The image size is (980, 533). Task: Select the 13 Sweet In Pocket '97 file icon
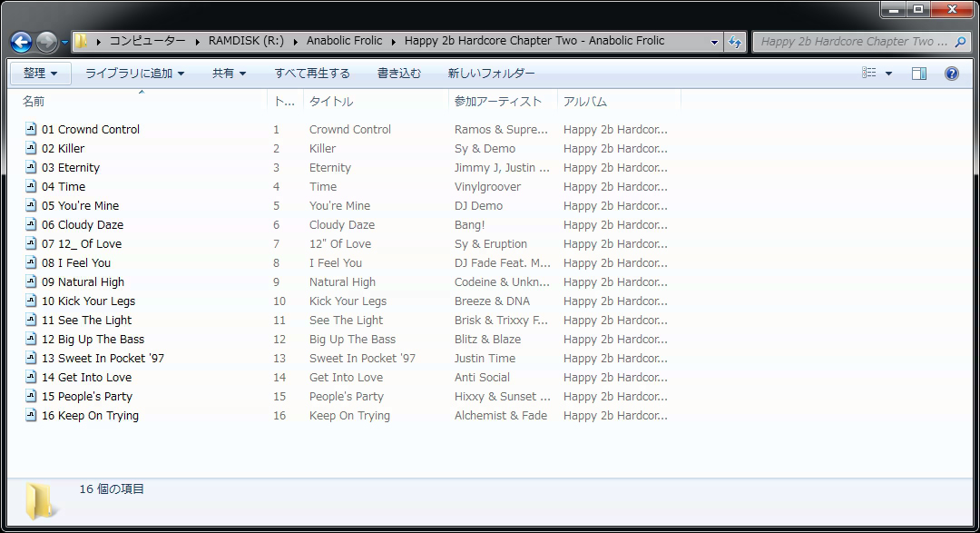click(31, 358)
